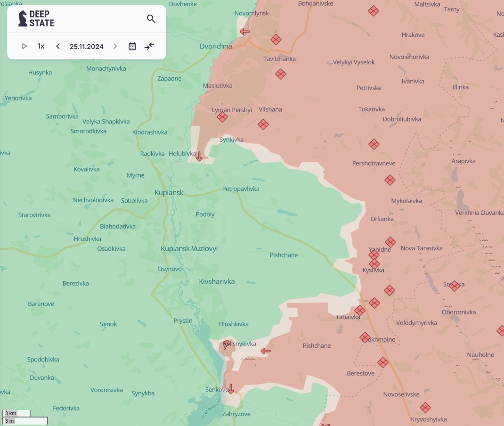Screen dimensions: 504x426
Task: Play the frontline animation
Action: click(x=24, y=46)
